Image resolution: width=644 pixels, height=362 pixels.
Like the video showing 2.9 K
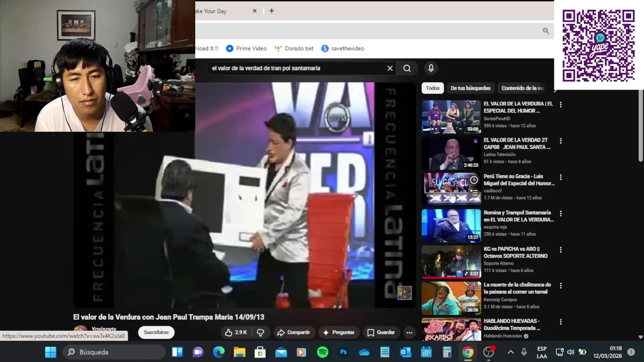[x=236, y=332]
